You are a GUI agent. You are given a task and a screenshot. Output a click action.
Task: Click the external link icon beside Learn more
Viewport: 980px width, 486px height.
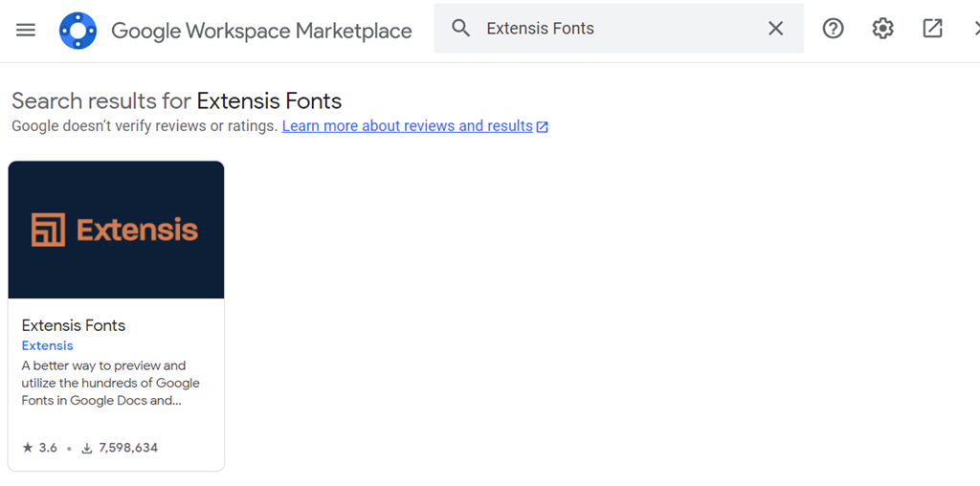tap(542, 127)
